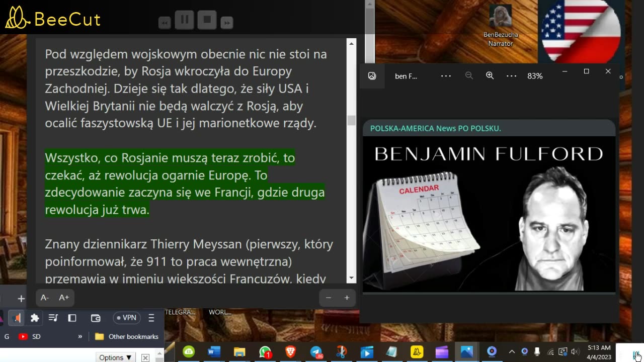Open the Options dropdown
The width and height of the screenshot is (644, 362).
(116, 357)
